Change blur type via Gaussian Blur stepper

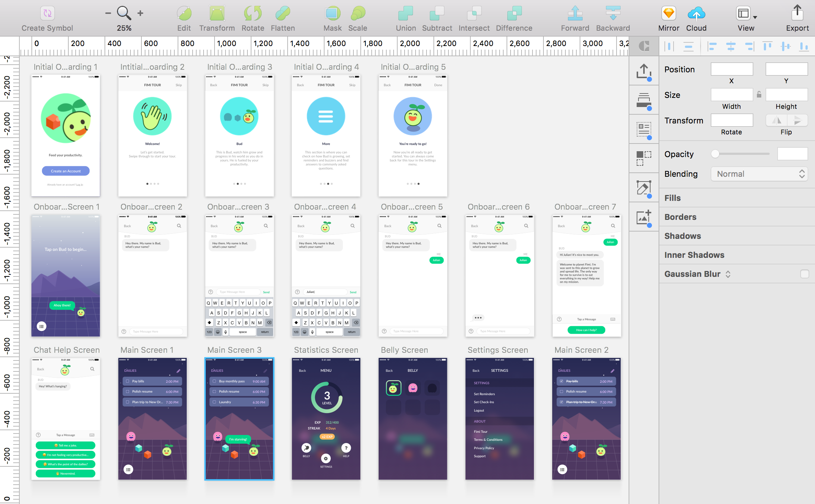728,274
